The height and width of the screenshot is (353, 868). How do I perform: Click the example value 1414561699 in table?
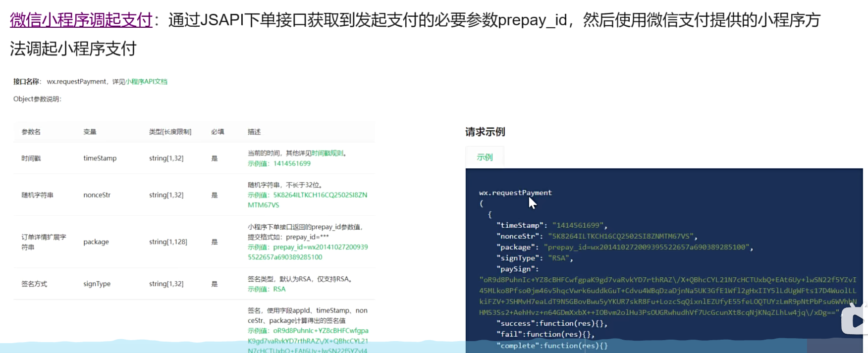tap(292, 163)
